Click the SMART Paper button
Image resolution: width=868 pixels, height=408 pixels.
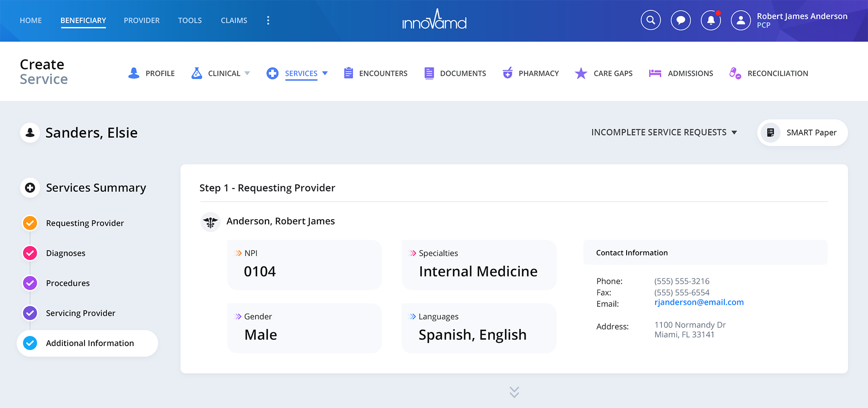[x=802, y=132]
